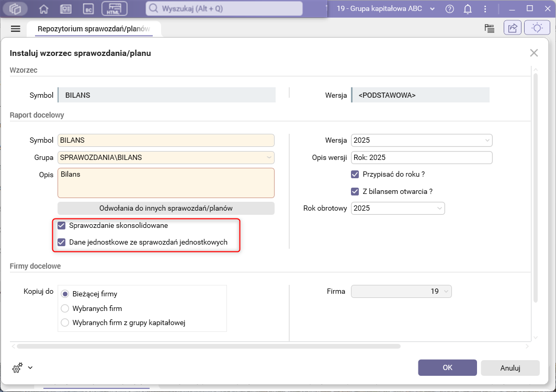Click the Opis wersji field
The height and width of the screenshot is (392, 556).
coord(422,157)
